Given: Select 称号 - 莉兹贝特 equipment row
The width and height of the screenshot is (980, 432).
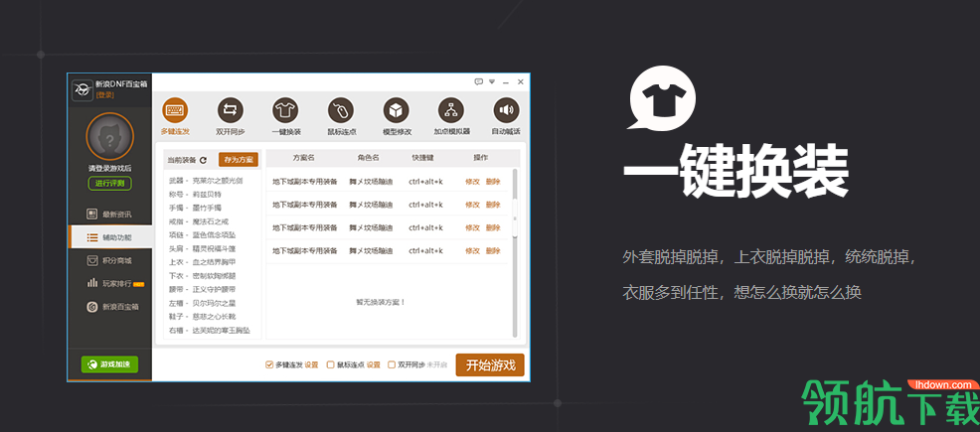Looking at the screenshot, I should coord(196,194).
